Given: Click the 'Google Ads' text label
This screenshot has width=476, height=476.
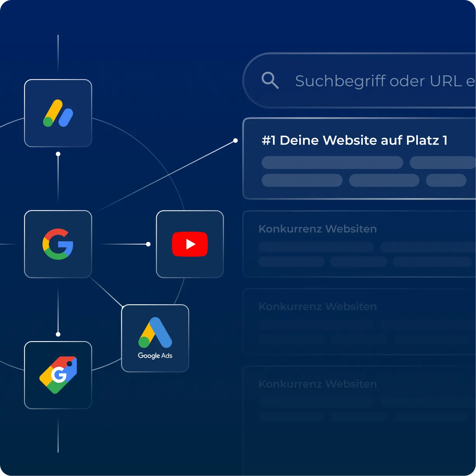Looking at the screenshot, I should pos(155,355).
